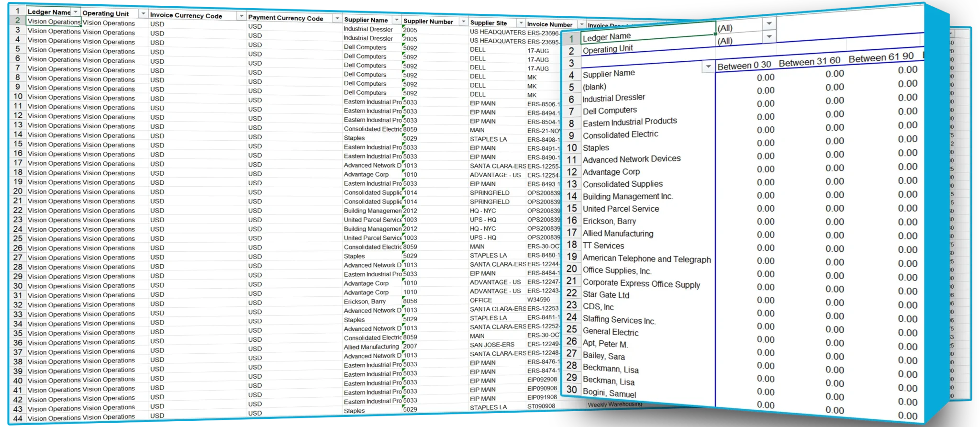Open the Operating Unit column filter arrow
The width and height of the screenshot is (980, 427).
[143, 13]
